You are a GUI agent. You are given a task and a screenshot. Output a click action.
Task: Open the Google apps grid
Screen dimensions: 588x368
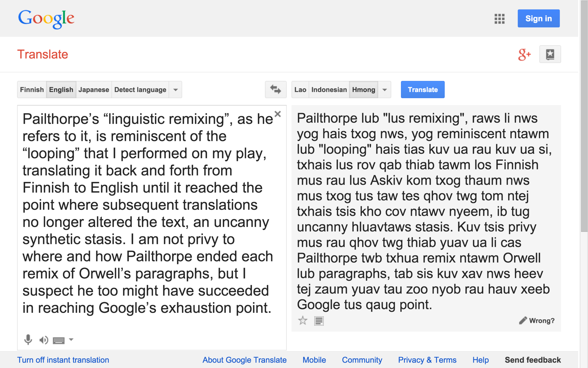[x=499, y=19]
